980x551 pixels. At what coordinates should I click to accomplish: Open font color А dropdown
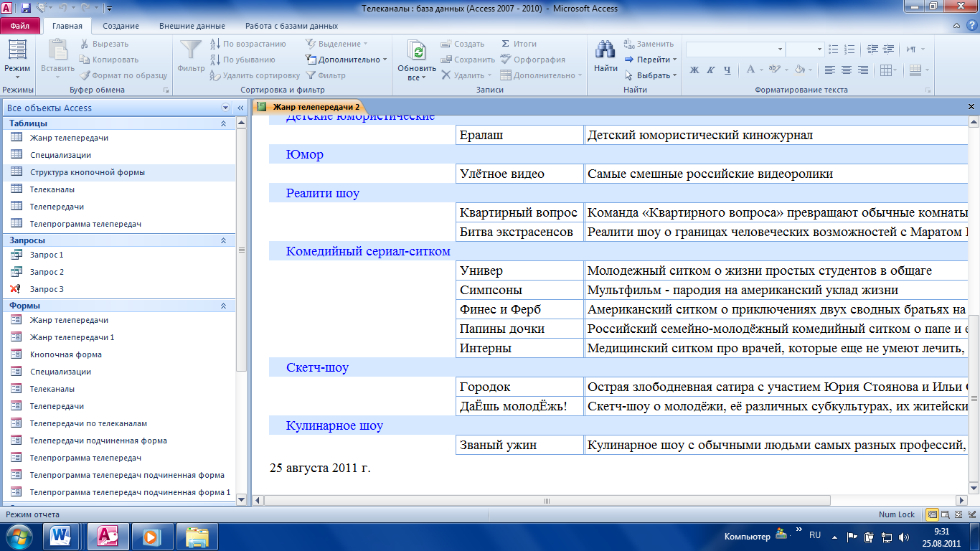click(x=760, y=70)
